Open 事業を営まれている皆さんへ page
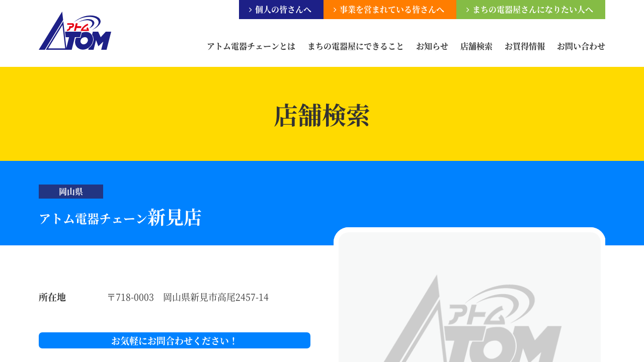The width and height of the screenshot is (644, 362). coord(392,10)
